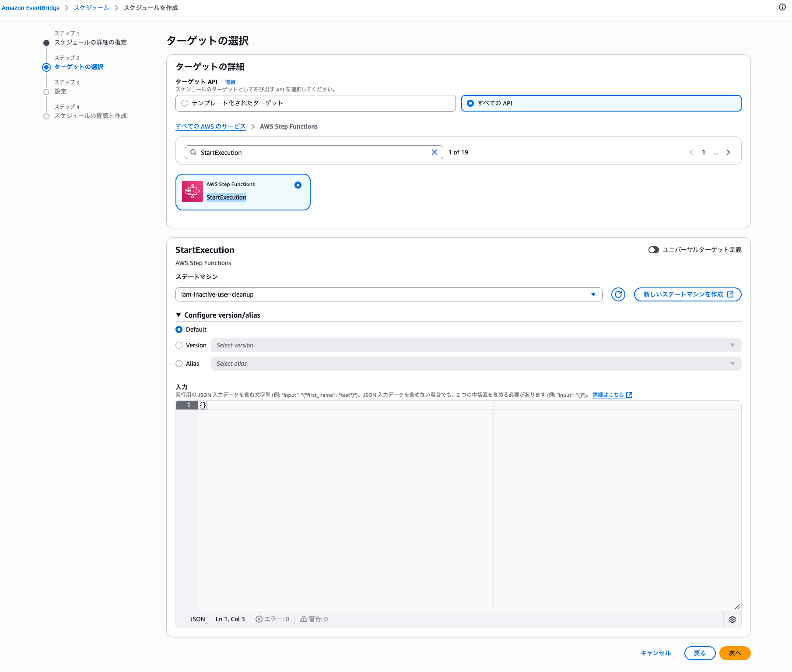The width and height of the screenshot is (792, 672).
Task: Click the '1 of 19' results count
Action: 458,152
